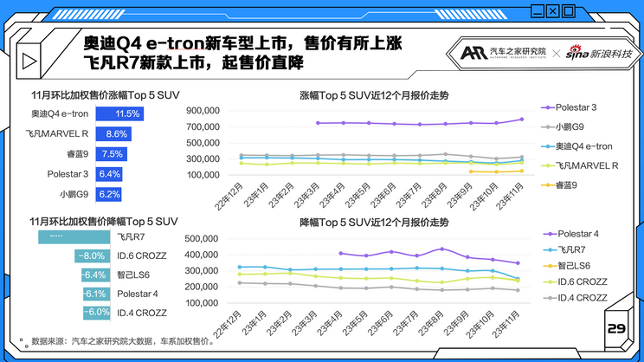This screenshot has height=362, width=644.
Task: Click heading 11月环比加权售价涨幅Top 5 SUV
Action: click(x=106, y=95)
